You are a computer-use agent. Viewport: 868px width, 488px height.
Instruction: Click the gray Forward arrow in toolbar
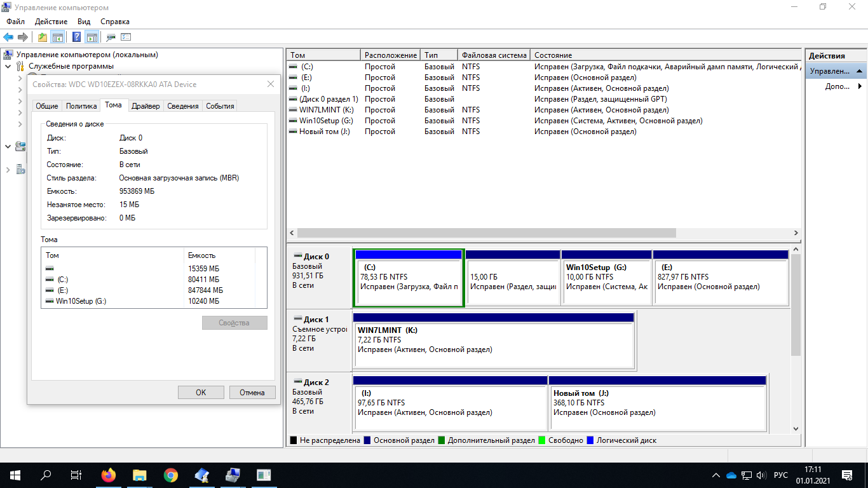click(x=23, y=37)
